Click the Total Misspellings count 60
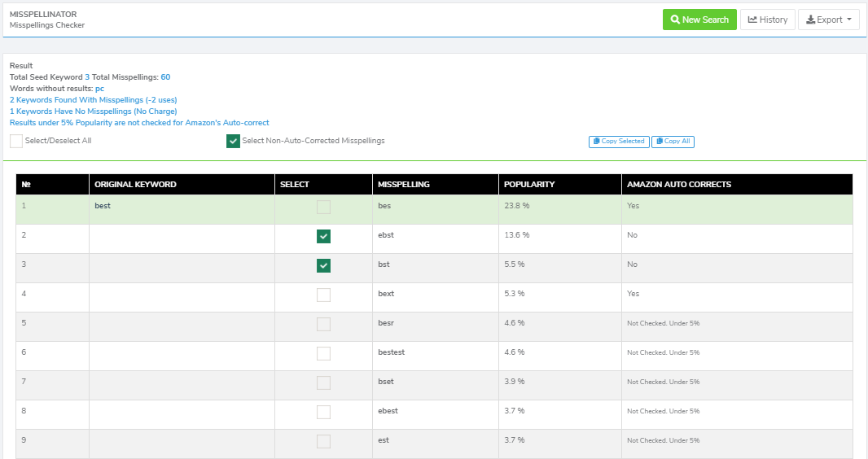 (165, 77)
